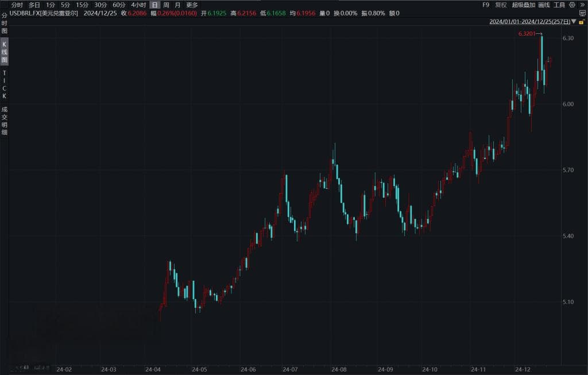
Task: Expand toolbar with double-chevron icon
Action: (582, 5)
